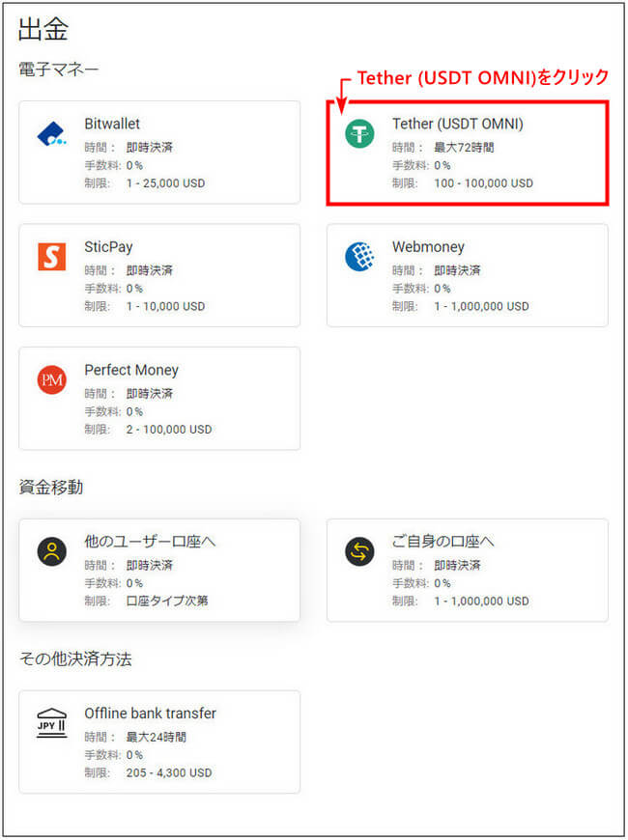Click 最大24時間 time text in bank transfer card
Screen dimensions: 628x840
[157, 737]
